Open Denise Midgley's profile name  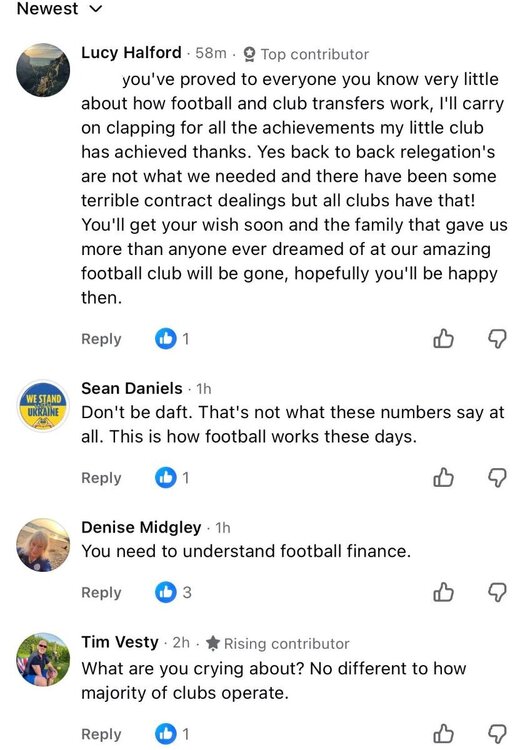[141, 527]
